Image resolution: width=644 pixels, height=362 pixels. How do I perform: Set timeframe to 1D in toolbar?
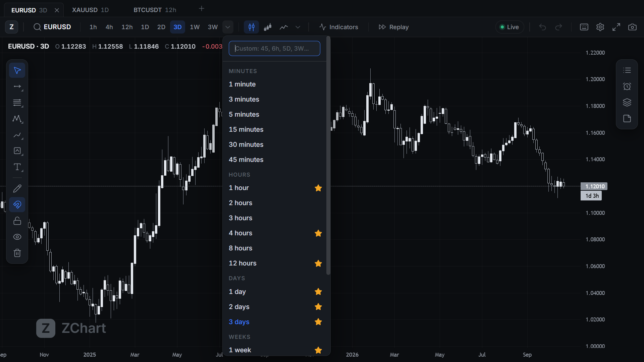click(145, 27)
